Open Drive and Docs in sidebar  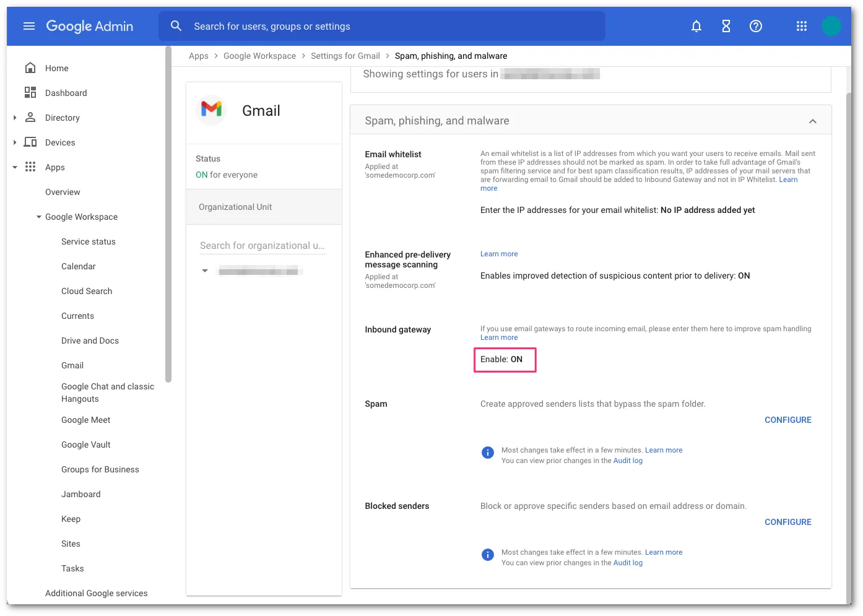[90, 341]
